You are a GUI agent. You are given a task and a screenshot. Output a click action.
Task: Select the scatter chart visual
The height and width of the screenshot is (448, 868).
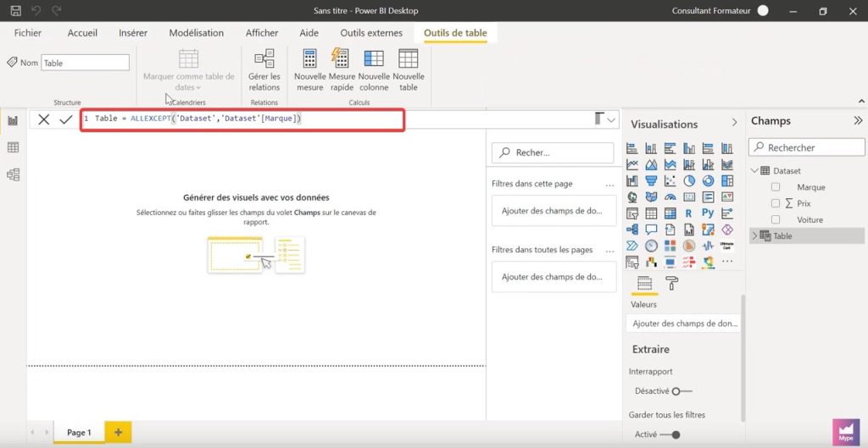670,181
